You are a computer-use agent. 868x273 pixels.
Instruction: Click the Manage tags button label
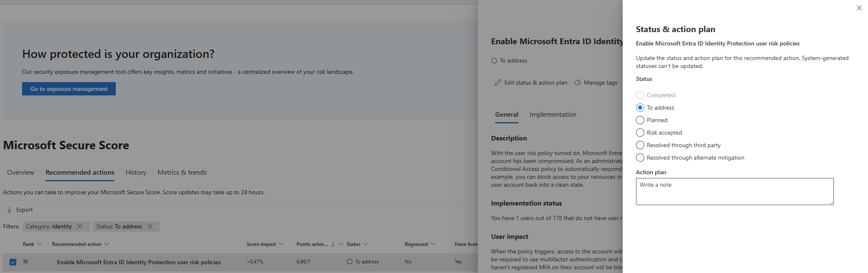coord(601,83)
